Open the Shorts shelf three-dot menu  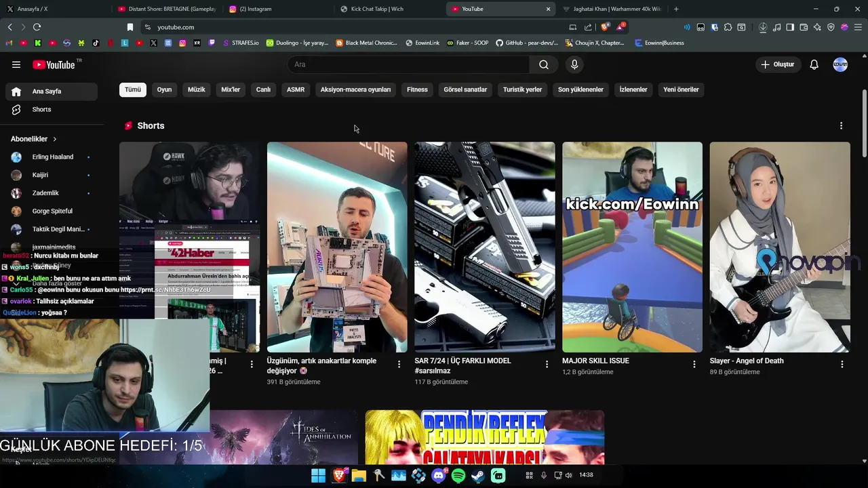click(841, 126)
